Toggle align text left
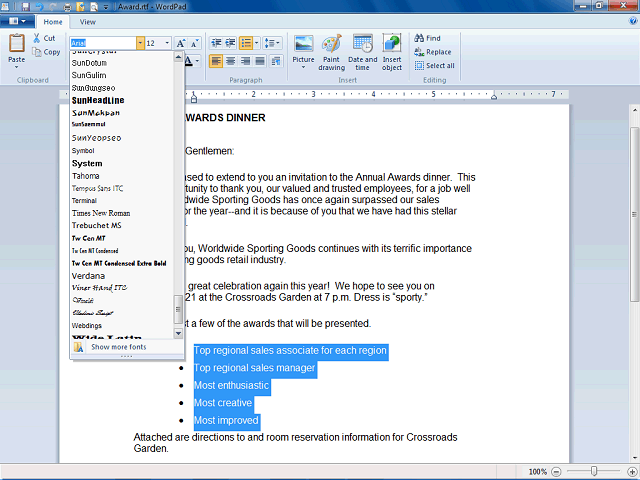Image resolution: width=640 pixels, height=480 pixels. point(216,61)
